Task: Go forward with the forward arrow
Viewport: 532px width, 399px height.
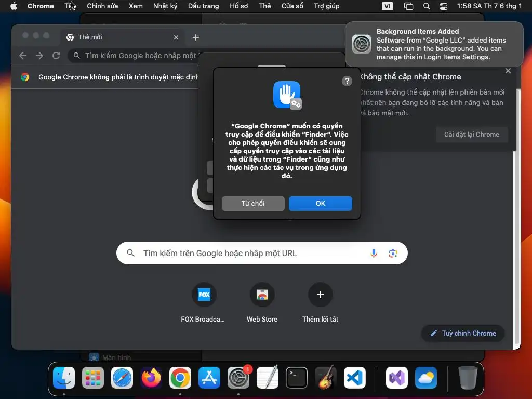Action: [x=39, y=55]
